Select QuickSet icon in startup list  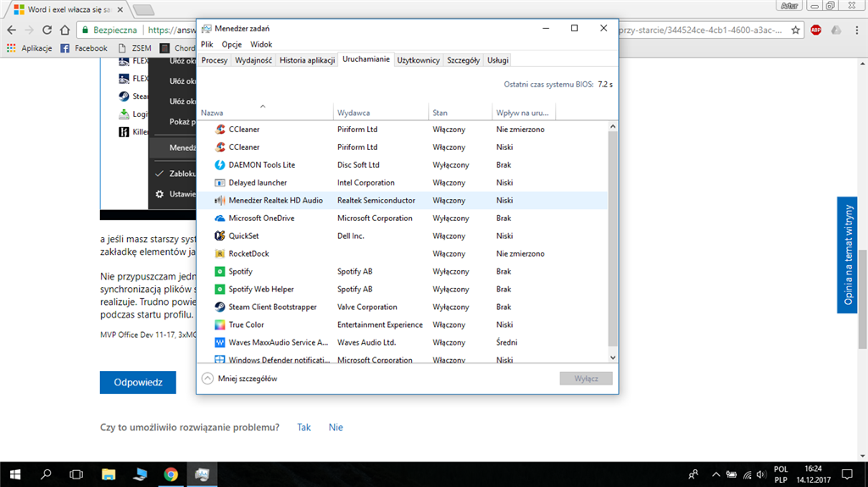tap(220, 235)
